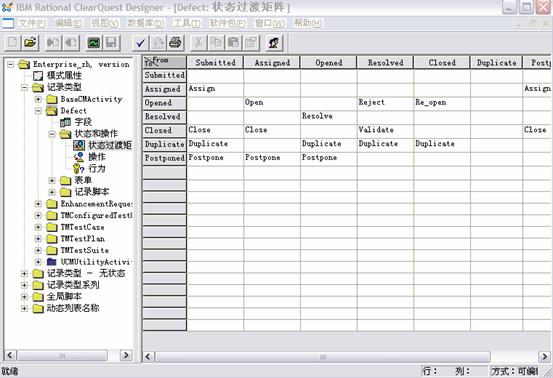Click the New document toolbar icon
The width and height of the screenshot is (553, 378).
(x=13, y=43)
